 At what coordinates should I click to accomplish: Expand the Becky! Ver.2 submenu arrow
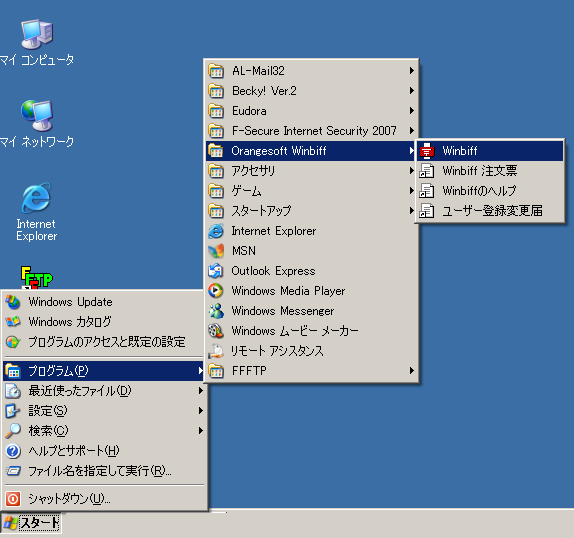pos(412,91)
